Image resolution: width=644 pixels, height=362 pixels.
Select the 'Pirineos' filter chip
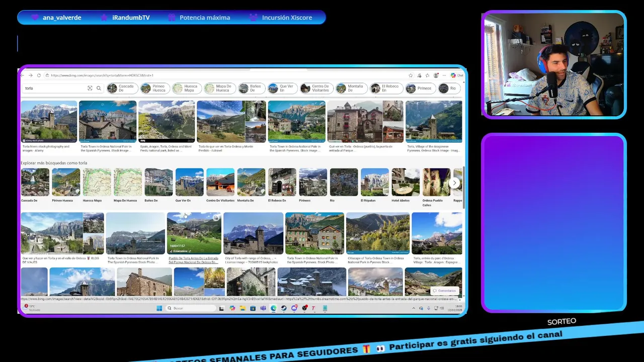pyautogui.click(x=420, y=88)
